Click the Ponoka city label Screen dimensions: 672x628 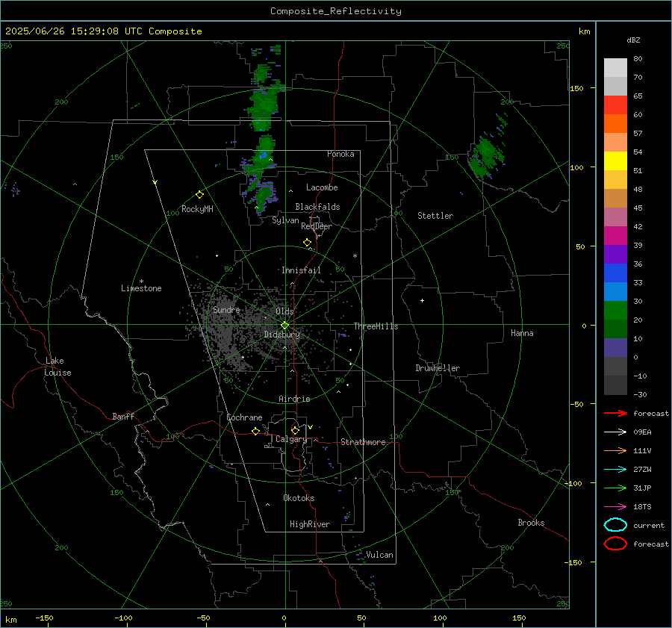[x=340, y=154]
